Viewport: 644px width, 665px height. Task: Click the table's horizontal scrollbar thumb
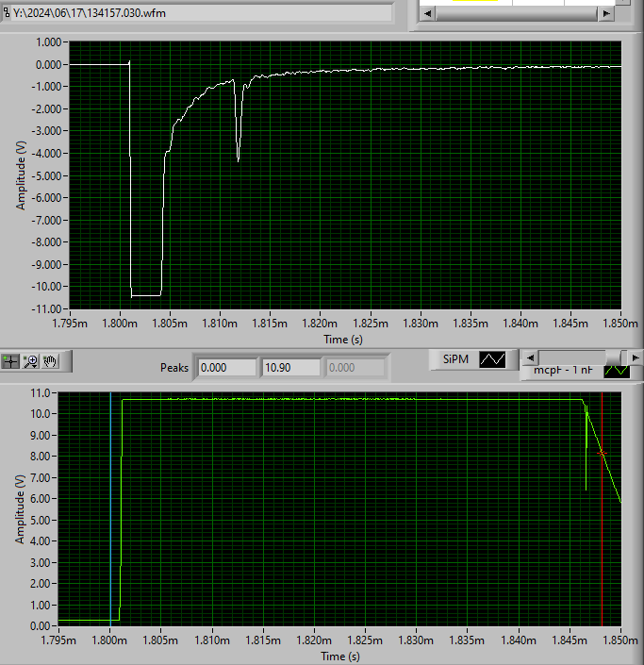coord(517,13)
